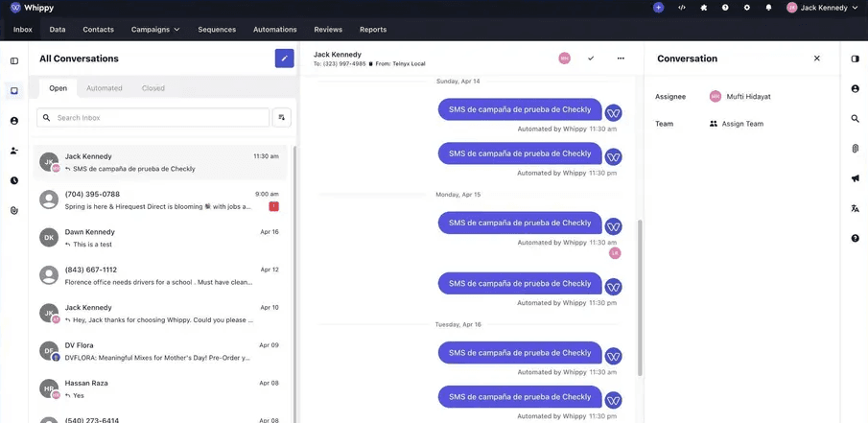Open the developer code icon
The image size is (868, 423).
(681, 8)
